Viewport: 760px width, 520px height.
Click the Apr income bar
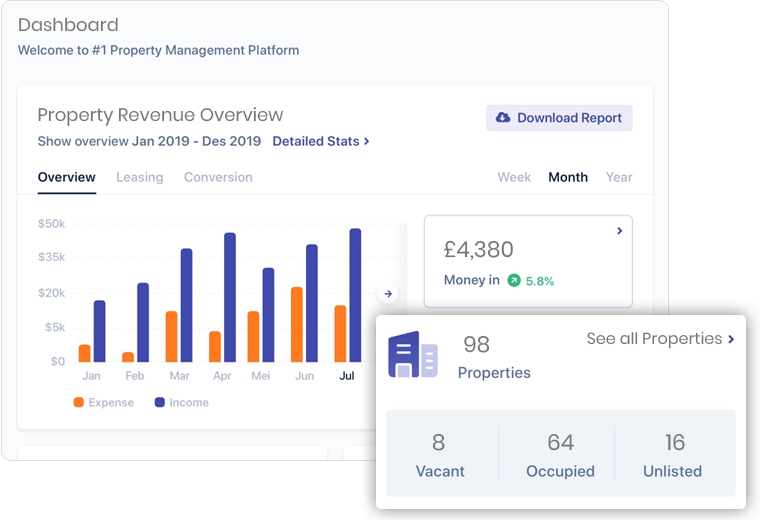pos(230,297)
